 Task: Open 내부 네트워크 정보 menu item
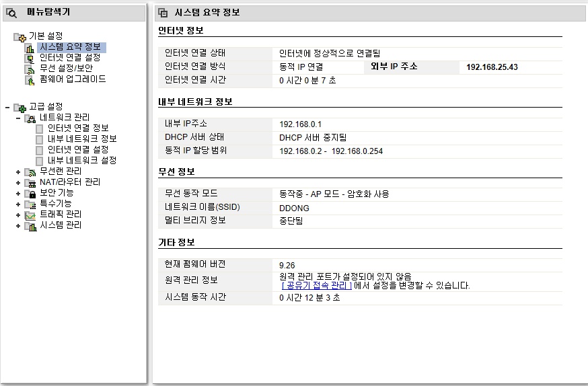tap(82, 139)
